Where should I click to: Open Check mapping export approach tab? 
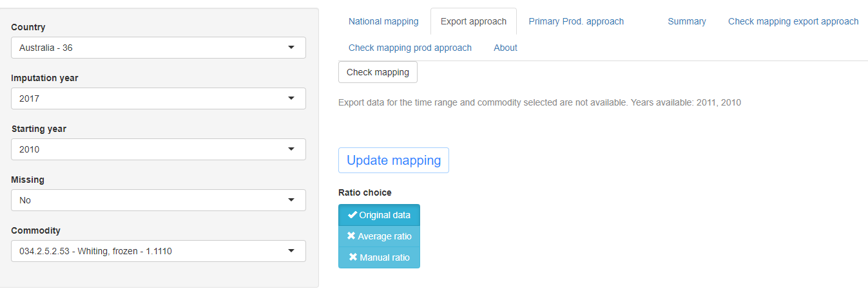click(x=793, y=21)
